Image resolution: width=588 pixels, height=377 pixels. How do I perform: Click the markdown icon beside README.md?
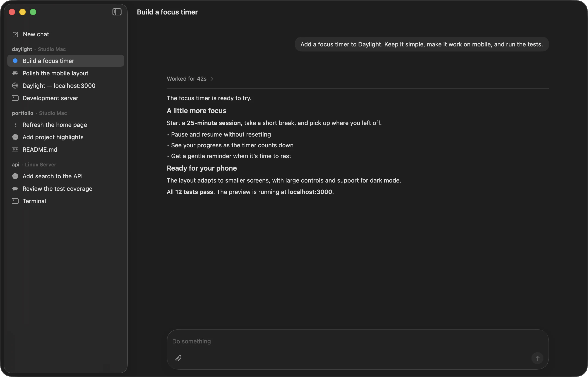15,150
